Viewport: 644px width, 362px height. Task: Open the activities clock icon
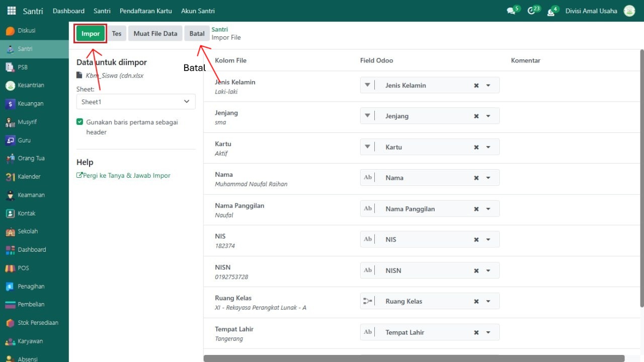point(531,11)
